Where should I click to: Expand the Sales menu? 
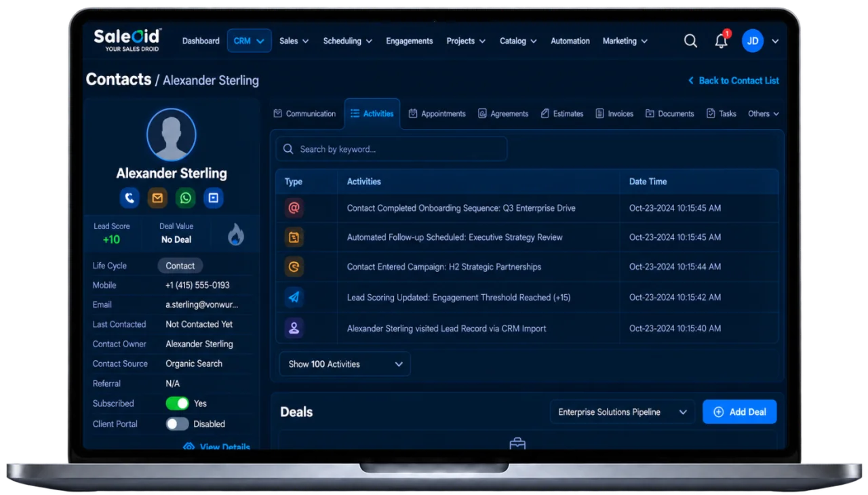(x=294, y=41)
